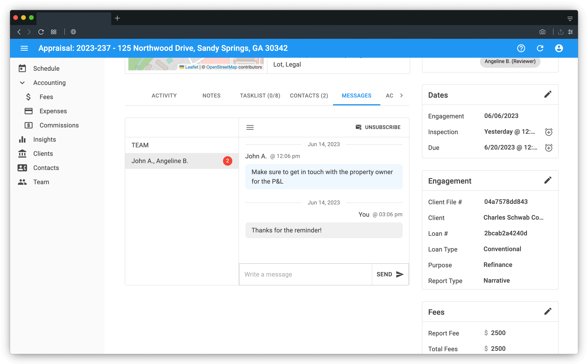Open the edit pencil for Dates
This screenshot has width=588, height=364.
click(548, 94)
